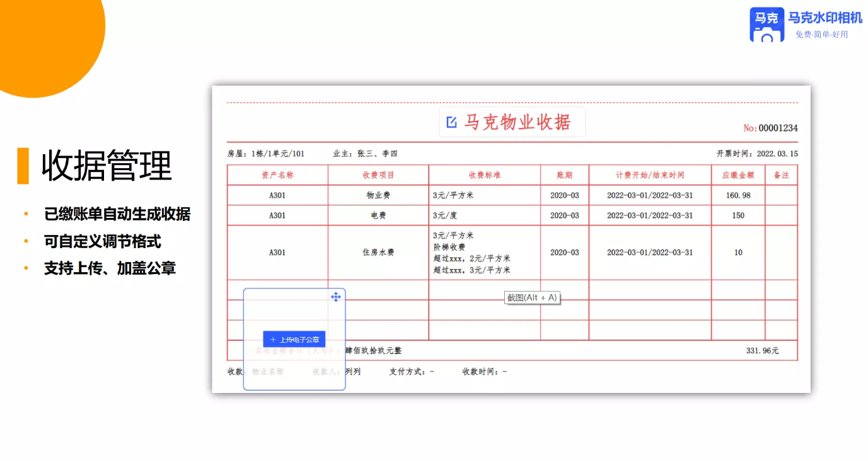Viewport: 868px width, 461px height.
Task: Click the 资产名称 column header
Action: pyautogui.click(x=277, y=175)
